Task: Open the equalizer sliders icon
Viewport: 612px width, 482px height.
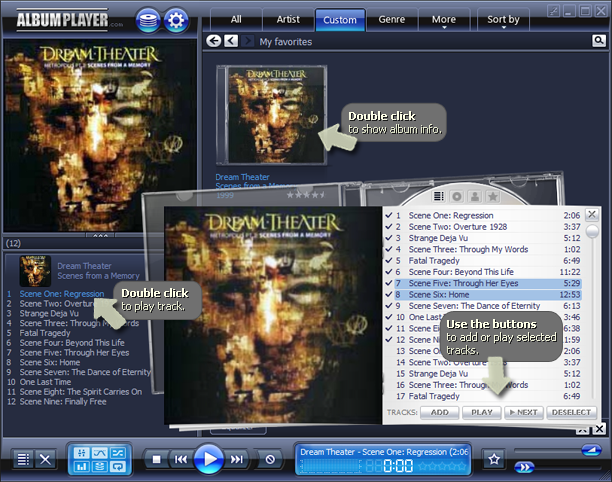Action: [x=82, y=453]
